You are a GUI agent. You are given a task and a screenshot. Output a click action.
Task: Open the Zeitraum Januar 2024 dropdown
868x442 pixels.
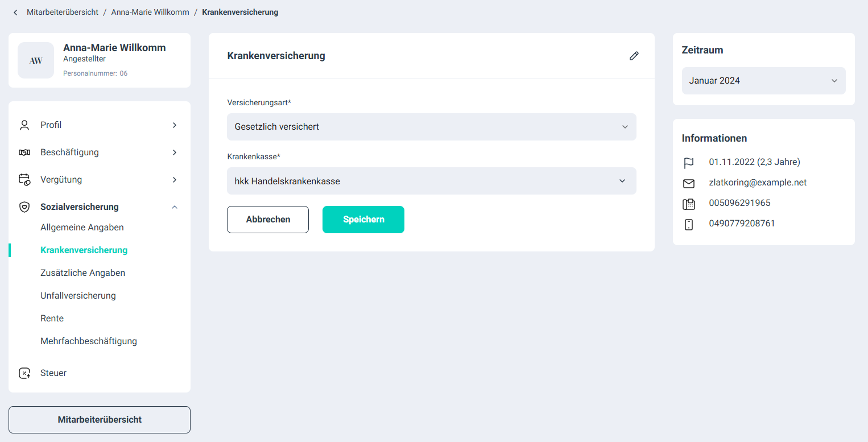763,81
